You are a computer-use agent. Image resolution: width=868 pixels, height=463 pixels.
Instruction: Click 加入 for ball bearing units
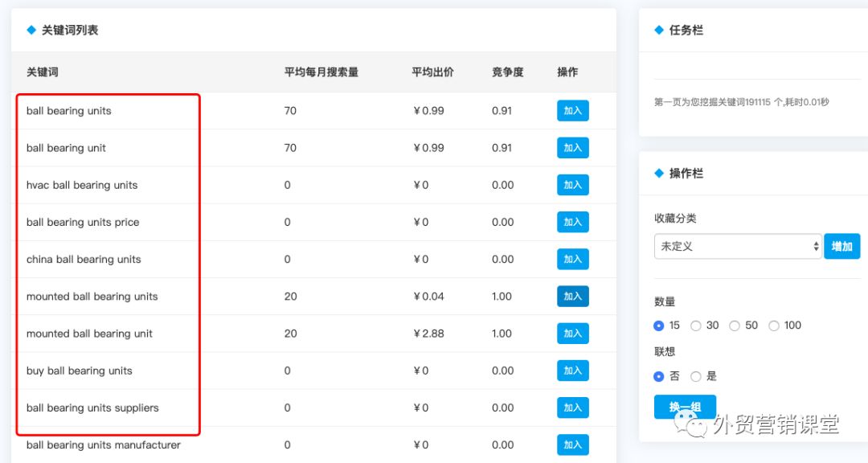point(572,110)
